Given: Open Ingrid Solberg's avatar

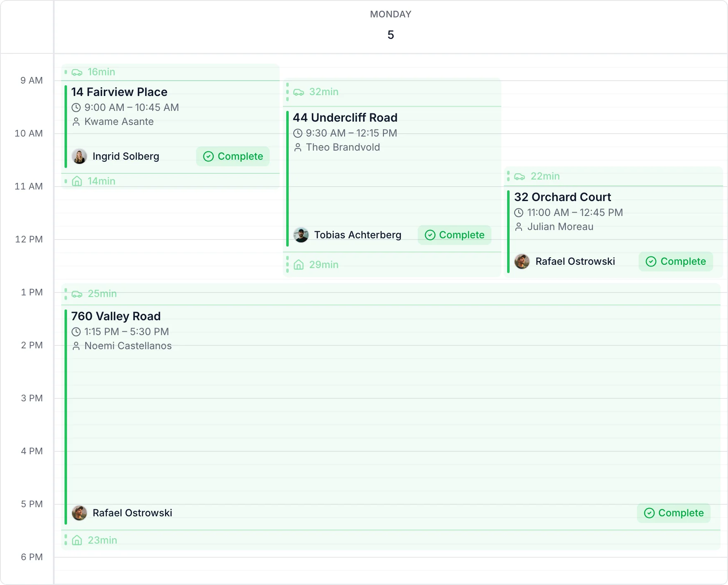Looking at the screenshot, I should pyautogui.click(x=79, y=156).
